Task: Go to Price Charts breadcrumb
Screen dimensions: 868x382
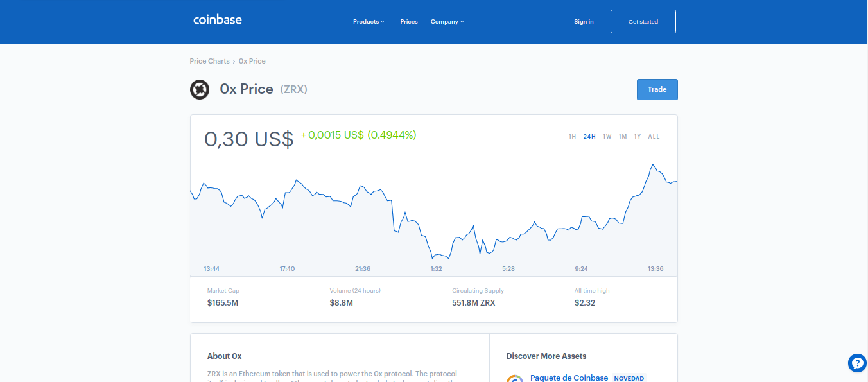Action: [x=209, y=61]
